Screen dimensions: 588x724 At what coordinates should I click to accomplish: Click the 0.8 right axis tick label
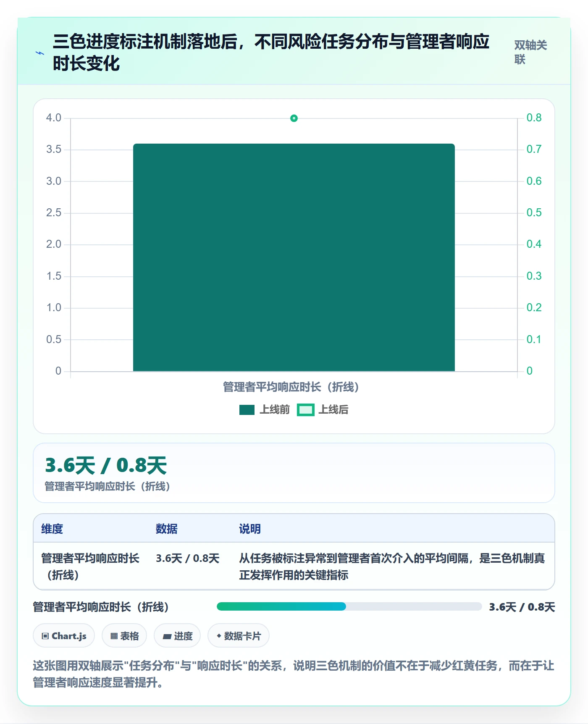coord(534,118)
